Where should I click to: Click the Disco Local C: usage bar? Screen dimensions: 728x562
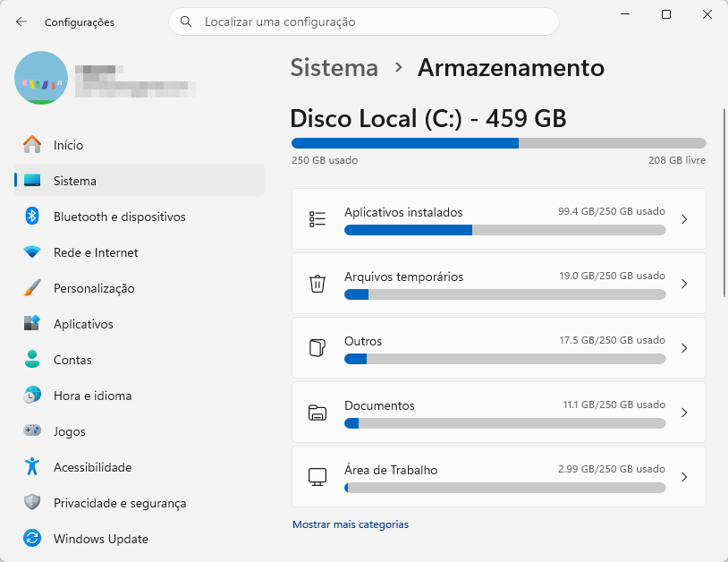pos(499,143)
